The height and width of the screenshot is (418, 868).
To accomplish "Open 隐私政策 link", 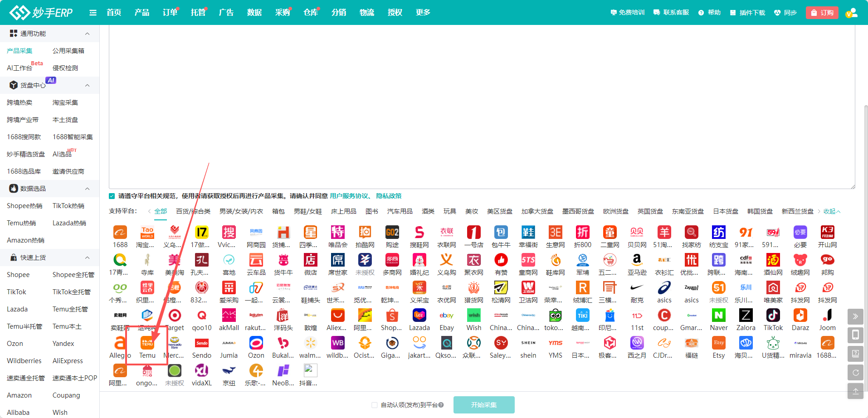I will point(389,196).
